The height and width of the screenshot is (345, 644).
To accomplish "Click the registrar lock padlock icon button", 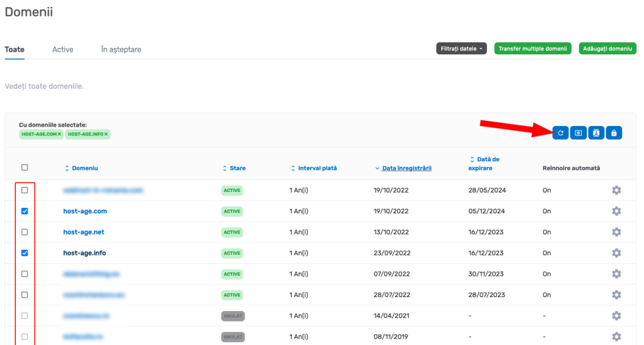I will (614, 133).
